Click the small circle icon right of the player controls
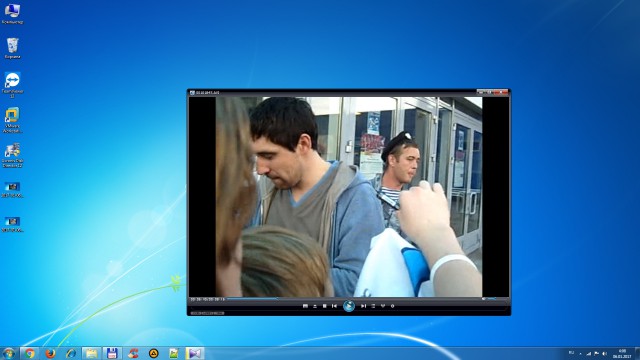 click(x=393, y=306)
